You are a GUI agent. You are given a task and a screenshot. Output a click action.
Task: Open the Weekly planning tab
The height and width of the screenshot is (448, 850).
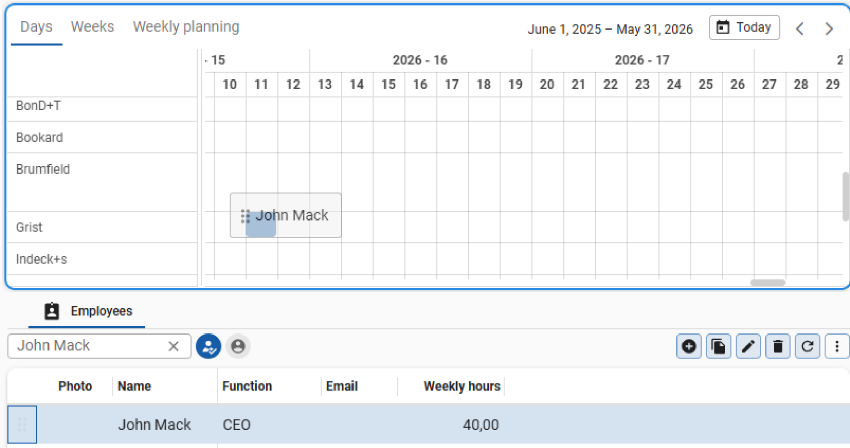point(186,27)
